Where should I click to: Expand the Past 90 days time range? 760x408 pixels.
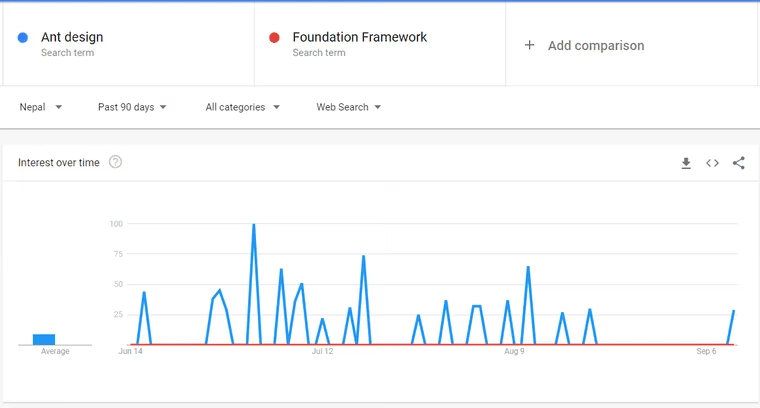132,107
